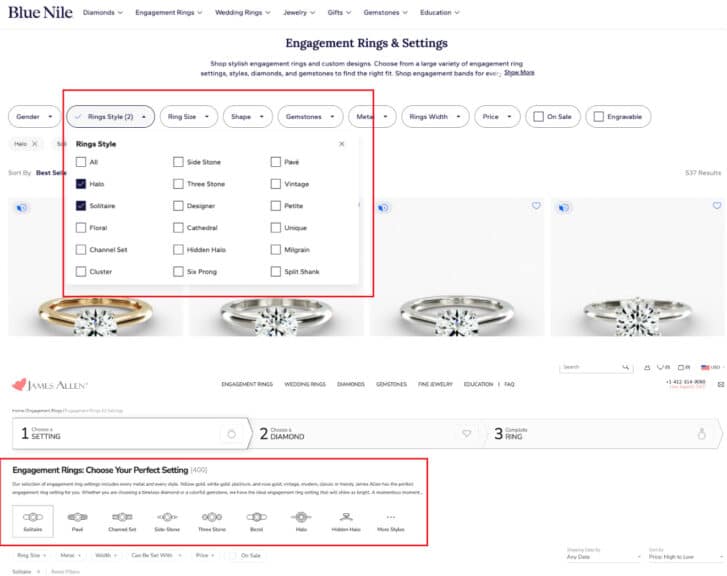Viewport: 727px width, 576px height.
Task: Open the Gender filter dropdown
Action: [x=34, y=116]
